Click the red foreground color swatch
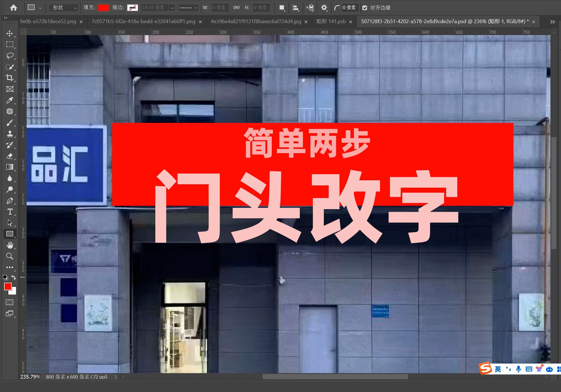This screenshot has width=561, height=392. click(x=5, y=287)
